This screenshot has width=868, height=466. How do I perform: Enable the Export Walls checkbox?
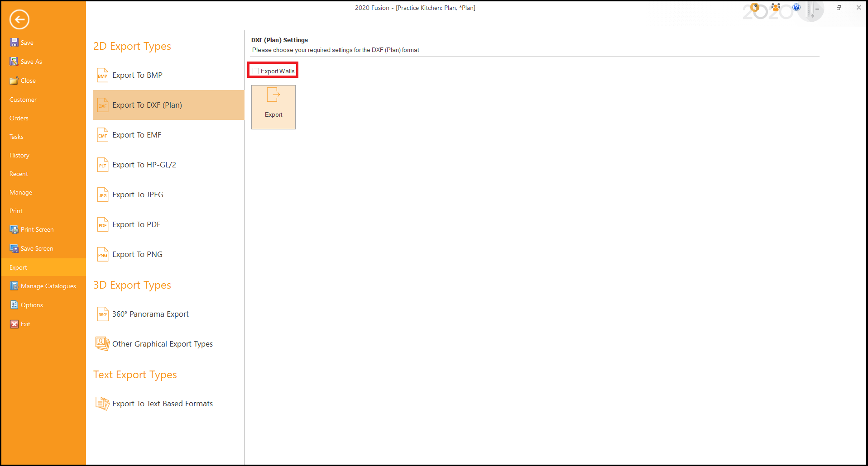click(256, 71)
